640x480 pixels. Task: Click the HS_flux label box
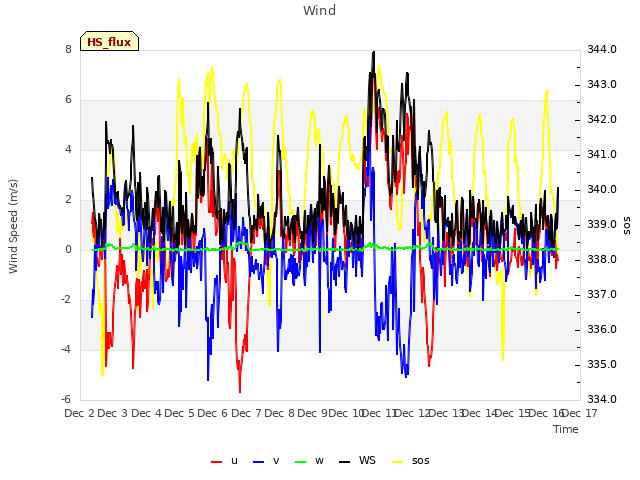109,41
